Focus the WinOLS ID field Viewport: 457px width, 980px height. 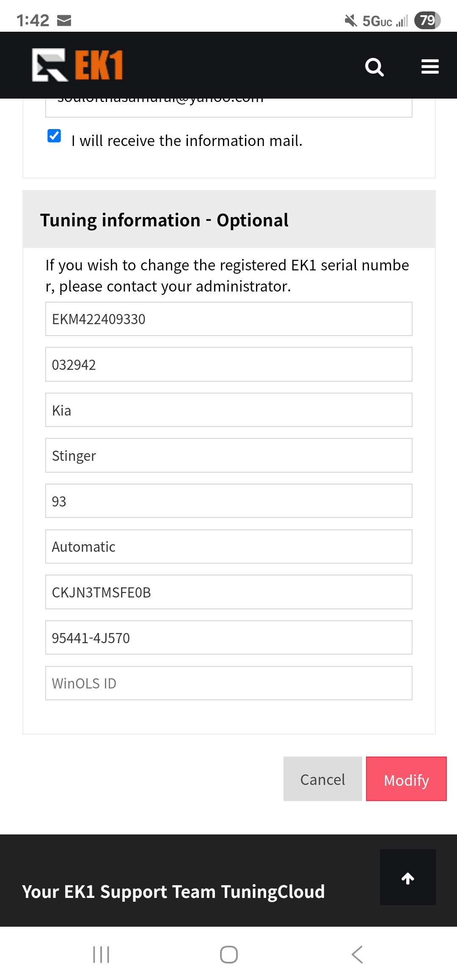[x=229, y=683]
